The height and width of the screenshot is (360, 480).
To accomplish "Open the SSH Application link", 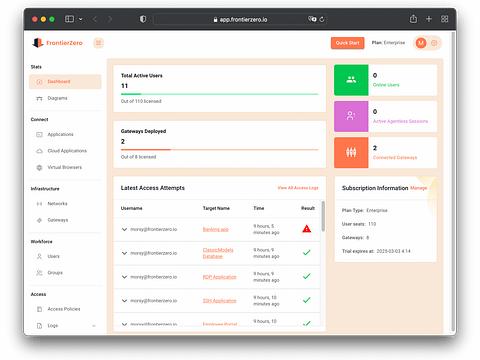I will pyautogui.click(x=219, y=301).
